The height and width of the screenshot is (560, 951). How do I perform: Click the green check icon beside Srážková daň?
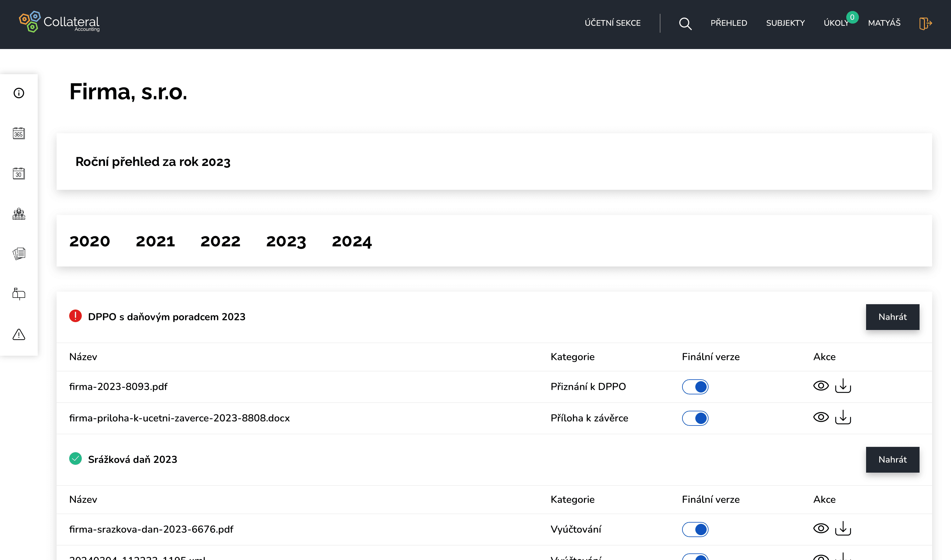point(75,459)
